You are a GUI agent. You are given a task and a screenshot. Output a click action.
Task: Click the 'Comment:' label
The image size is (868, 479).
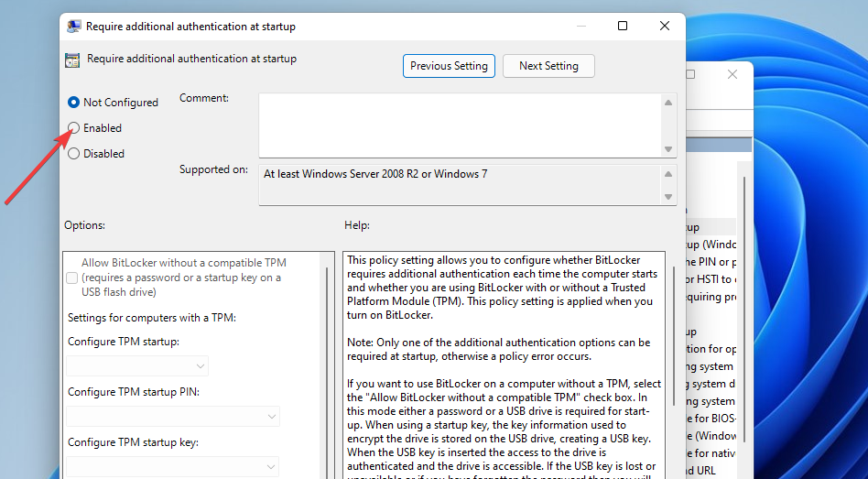[204, 98]
